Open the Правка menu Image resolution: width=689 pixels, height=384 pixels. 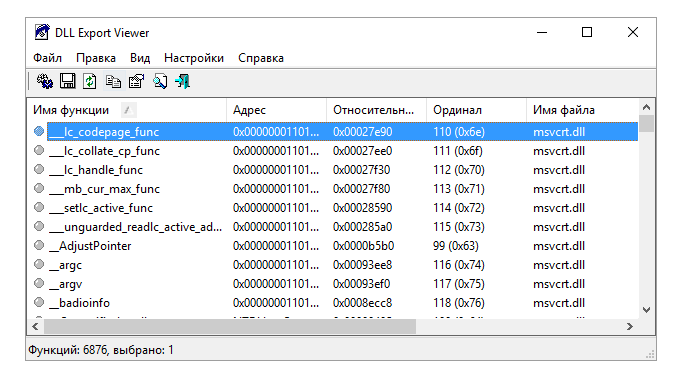point(96,58)
